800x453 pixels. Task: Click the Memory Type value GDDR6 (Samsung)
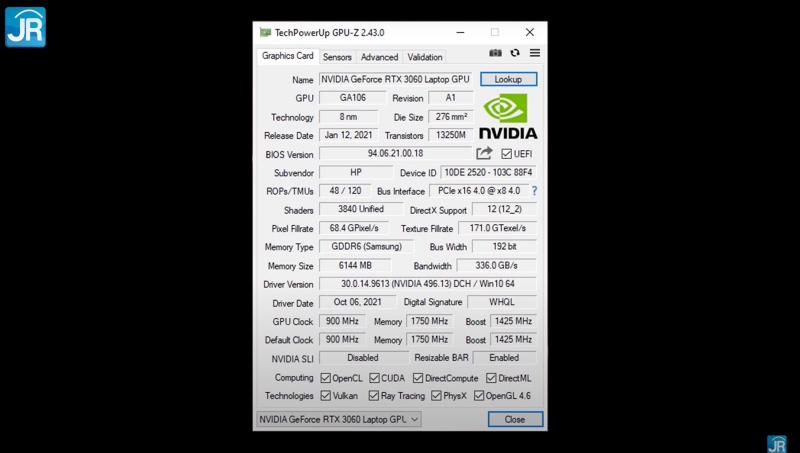(366, 246)
